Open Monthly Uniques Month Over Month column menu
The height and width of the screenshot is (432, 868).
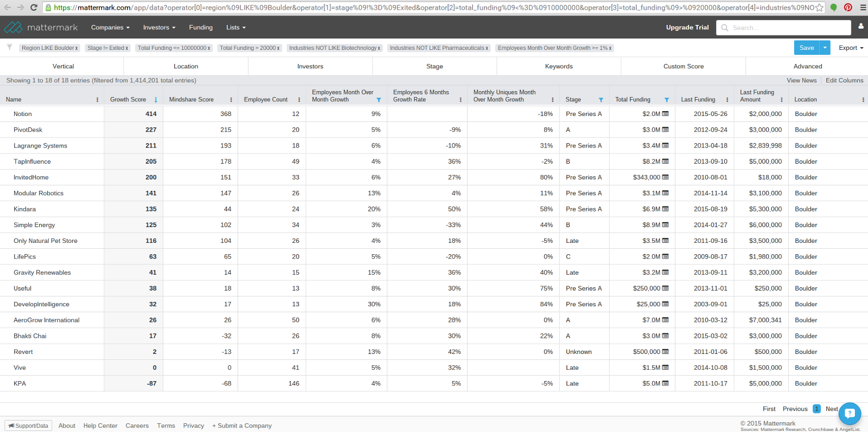click(553, 100)
